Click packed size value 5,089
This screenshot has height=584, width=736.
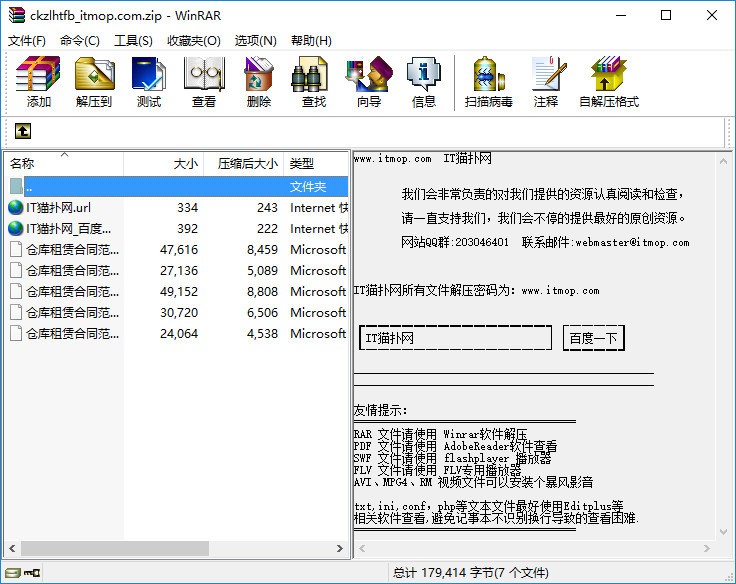(x=262, y=270)
